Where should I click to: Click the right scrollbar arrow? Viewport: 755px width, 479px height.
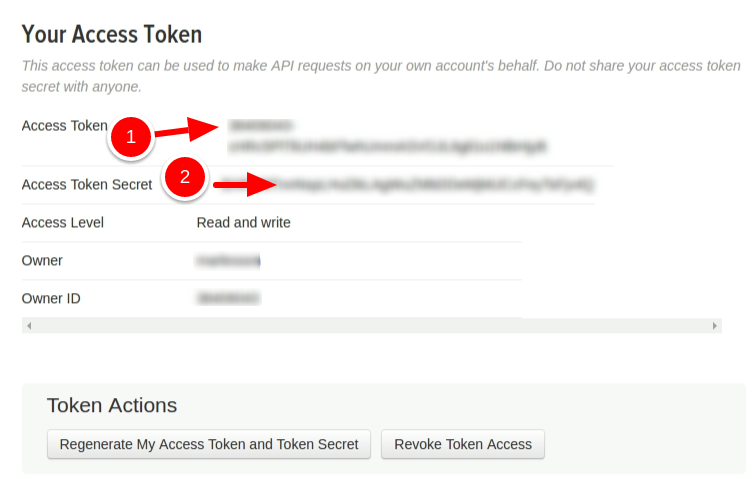pos(715,326)
